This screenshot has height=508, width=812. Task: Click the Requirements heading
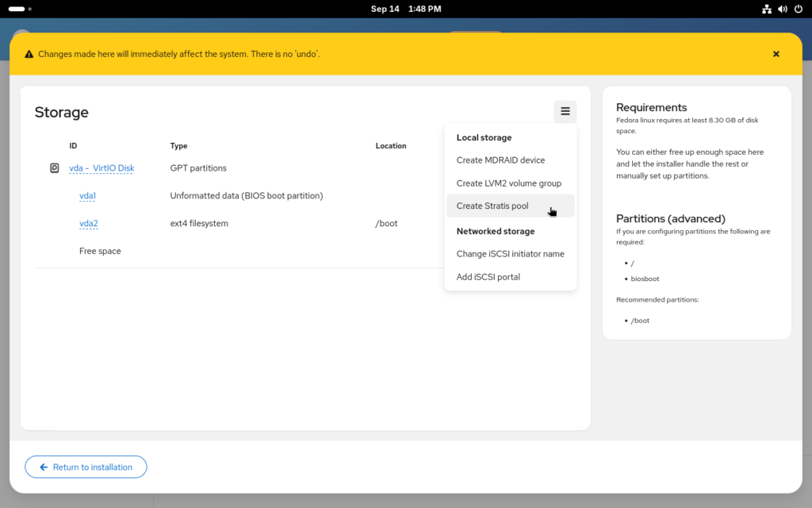pyautogui.click(x=652, y=107)
